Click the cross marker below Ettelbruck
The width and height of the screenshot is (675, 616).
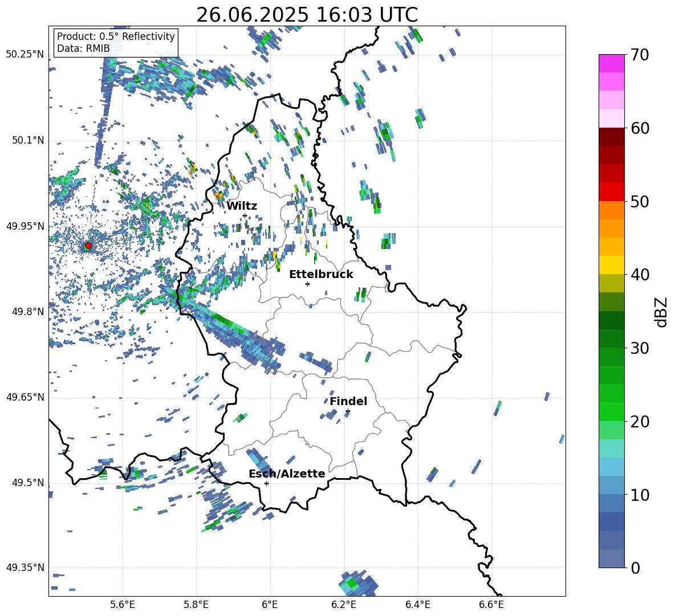click(x=307, y=284)
